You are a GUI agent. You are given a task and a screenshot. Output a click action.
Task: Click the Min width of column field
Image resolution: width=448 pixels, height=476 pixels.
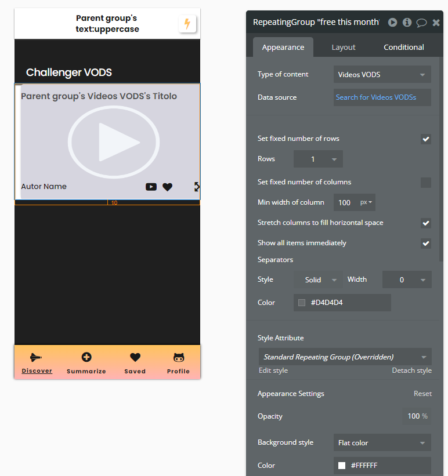point(345,202)
